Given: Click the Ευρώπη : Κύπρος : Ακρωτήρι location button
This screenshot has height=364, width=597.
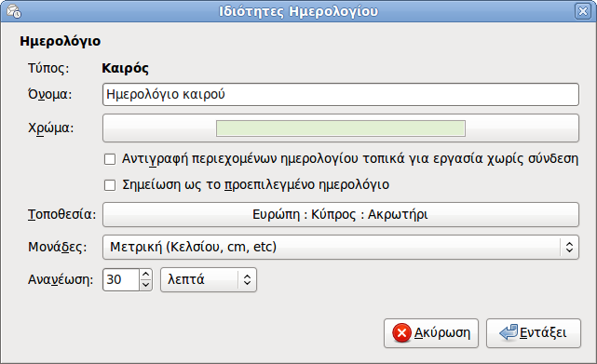Looking at the screenshot, I should [x=341, y=214].
